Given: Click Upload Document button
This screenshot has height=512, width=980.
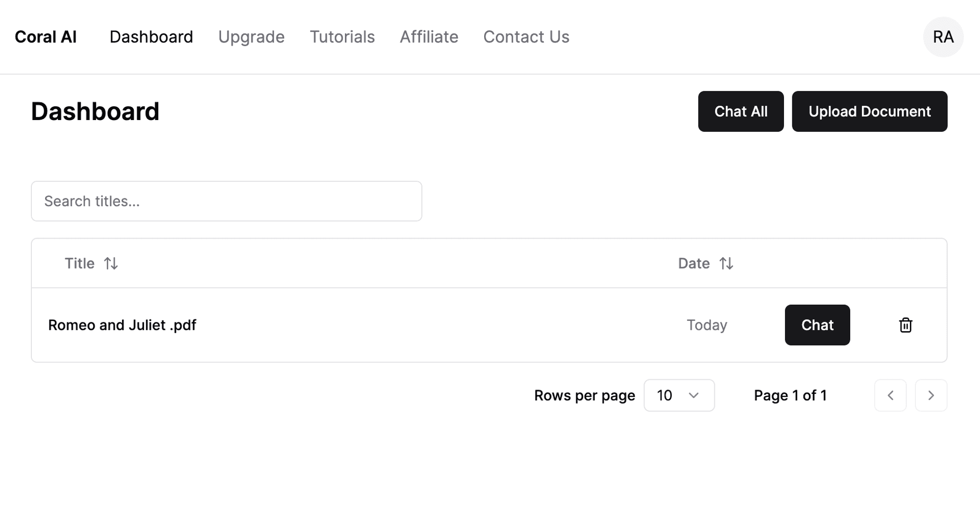Looking at the screenshot, I should click(869, 111).
